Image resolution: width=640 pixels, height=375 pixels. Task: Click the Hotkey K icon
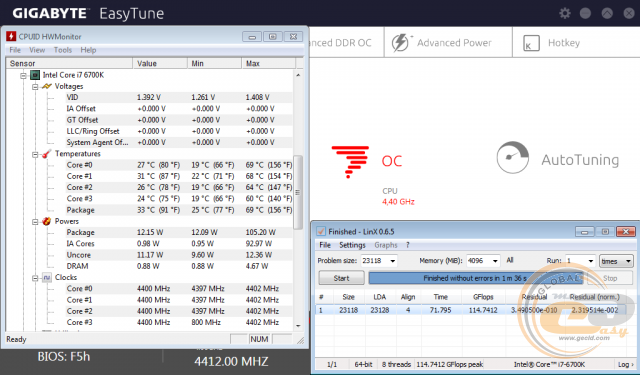point(531,43)
